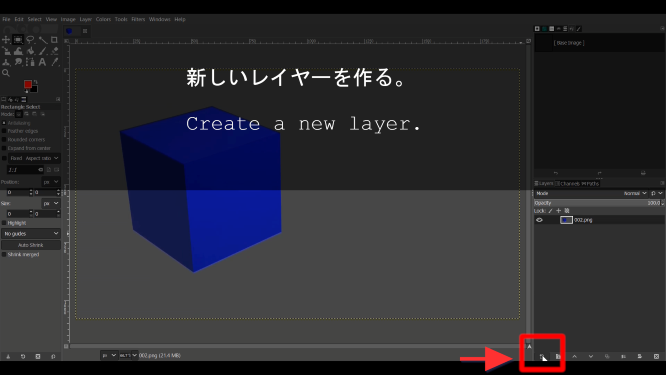Click the Auto Shrink button

tap(31, 245)
